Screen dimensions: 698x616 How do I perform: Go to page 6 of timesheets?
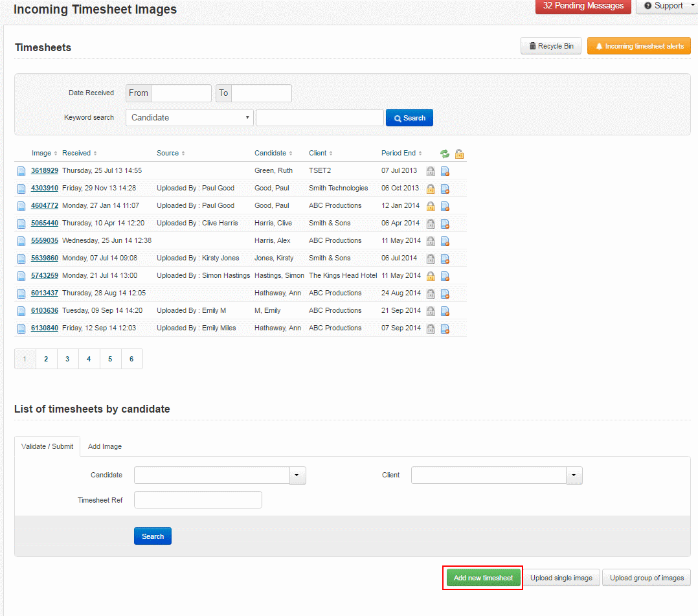tap(131, 359)
